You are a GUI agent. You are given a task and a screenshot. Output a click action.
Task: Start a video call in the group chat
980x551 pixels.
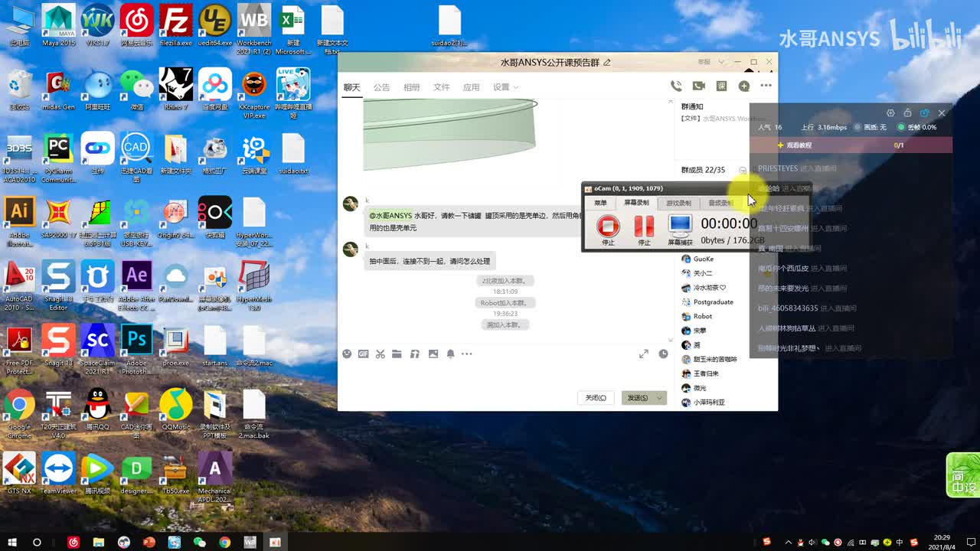(698, 86)
